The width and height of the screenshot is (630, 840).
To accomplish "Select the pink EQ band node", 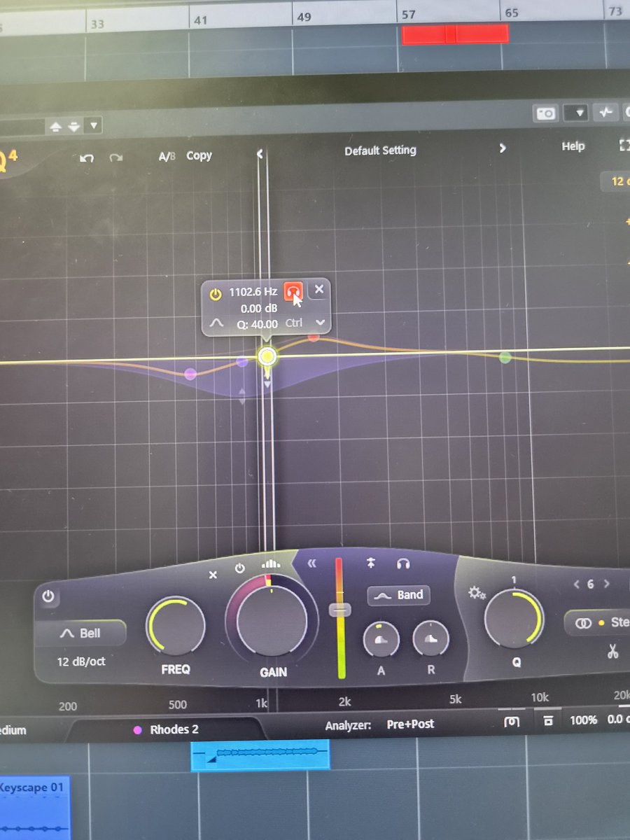I will click(190, 374).
